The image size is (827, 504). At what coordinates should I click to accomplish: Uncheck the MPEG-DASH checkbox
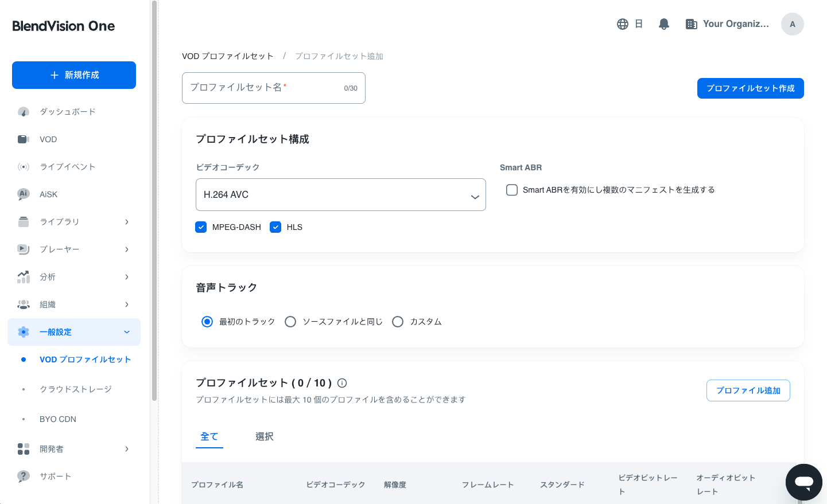coord(201,227)
